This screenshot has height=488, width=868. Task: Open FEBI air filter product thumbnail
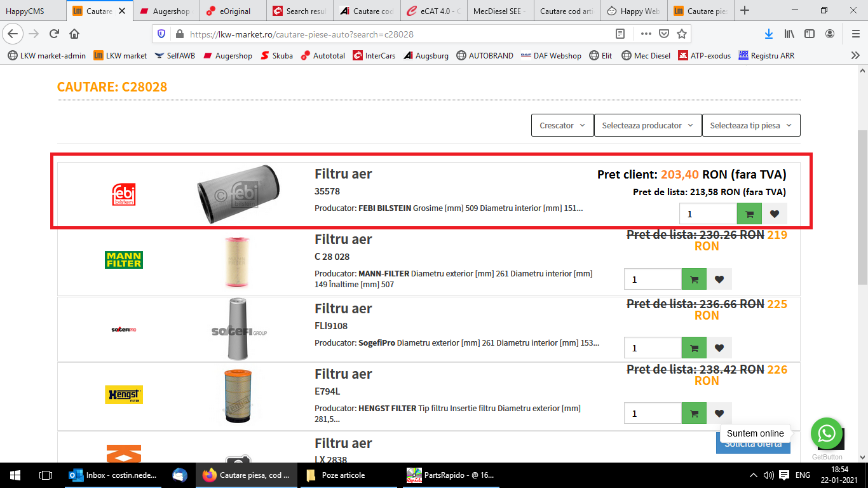click(x=238, y=194)
